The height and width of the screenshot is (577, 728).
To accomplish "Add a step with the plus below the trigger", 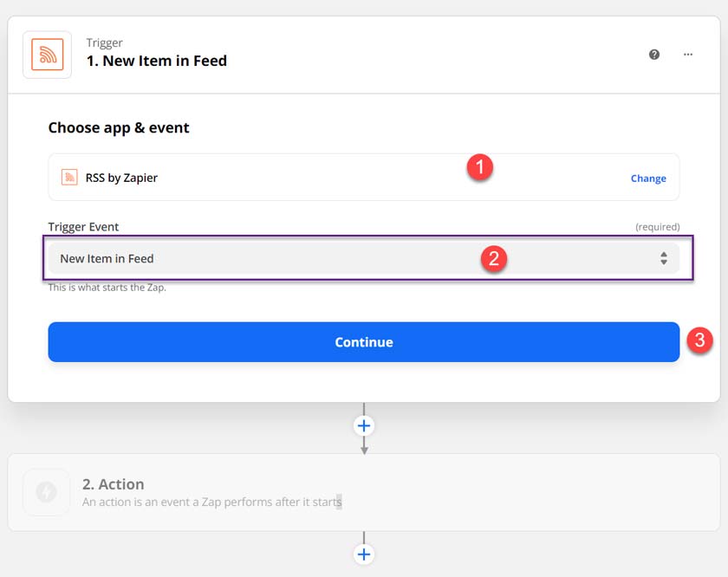I will 364,425.
